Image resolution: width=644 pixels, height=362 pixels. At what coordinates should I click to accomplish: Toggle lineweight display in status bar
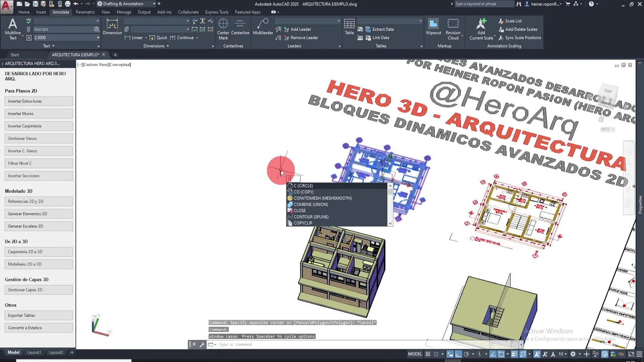pos(514,354)
